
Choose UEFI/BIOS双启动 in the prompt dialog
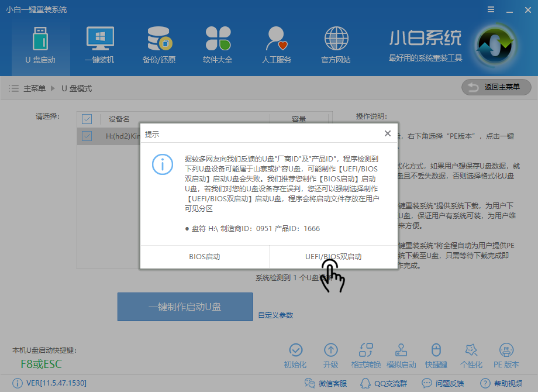[x=333, y=256]
